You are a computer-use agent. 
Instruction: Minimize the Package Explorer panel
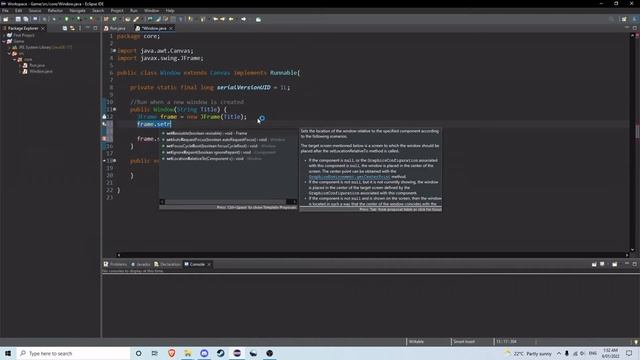click(87, 28)
